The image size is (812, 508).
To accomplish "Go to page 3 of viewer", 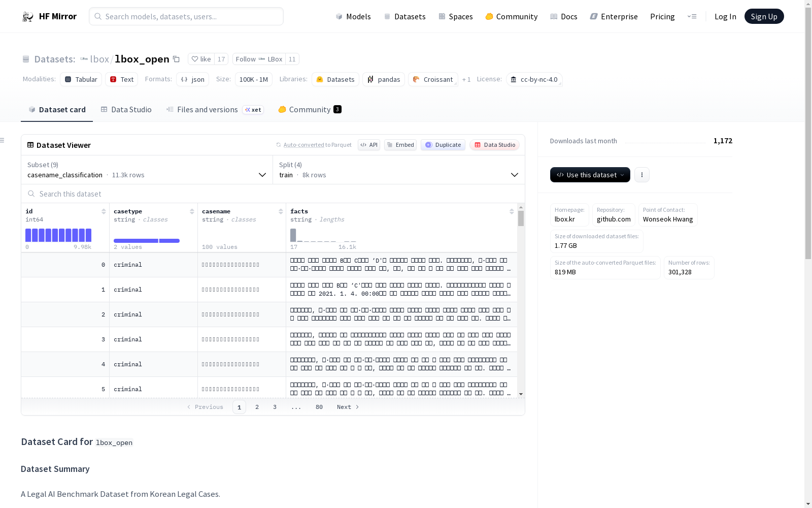I will [275, 407].
